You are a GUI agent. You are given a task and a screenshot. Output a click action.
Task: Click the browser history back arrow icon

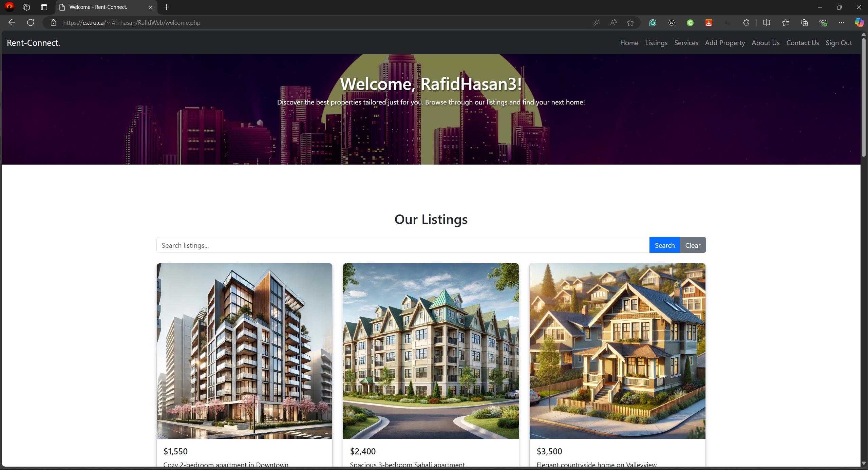coord(12,22)
